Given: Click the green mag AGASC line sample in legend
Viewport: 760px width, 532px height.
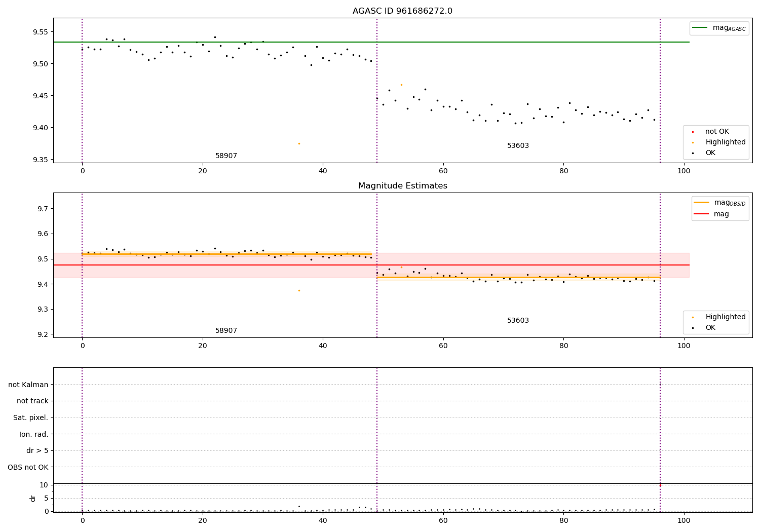Looking at the screenshot, I should 700,28.
